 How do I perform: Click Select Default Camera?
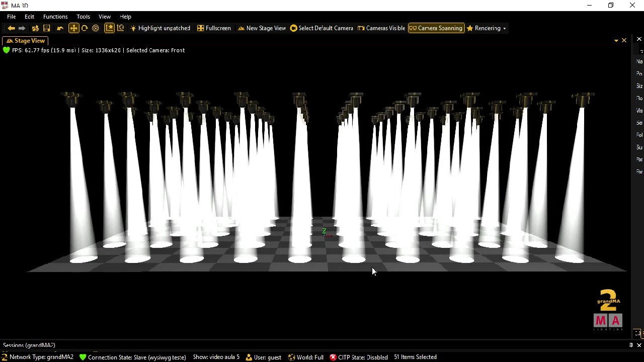(321, 28)
